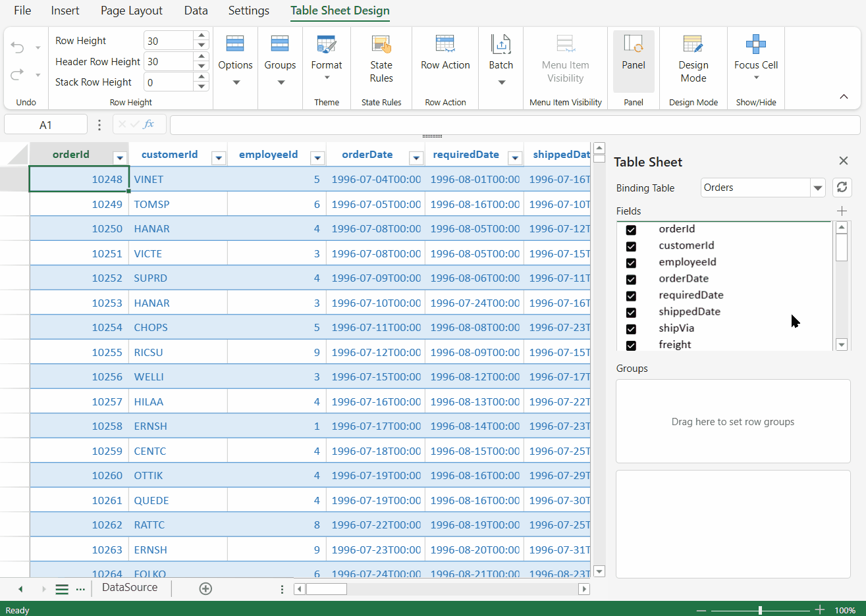866x616 pixels.
Task: Select the cell containing 10255
Action: point(79,352)
